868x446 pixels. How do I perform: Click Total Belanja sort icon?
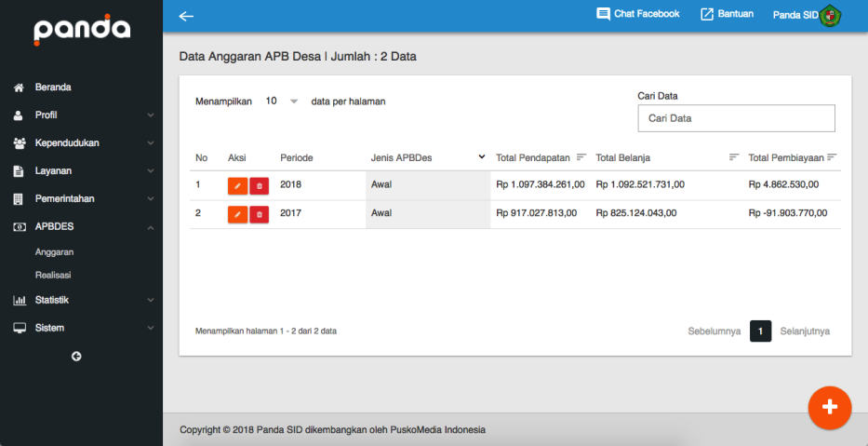click(x=734, y=157)
